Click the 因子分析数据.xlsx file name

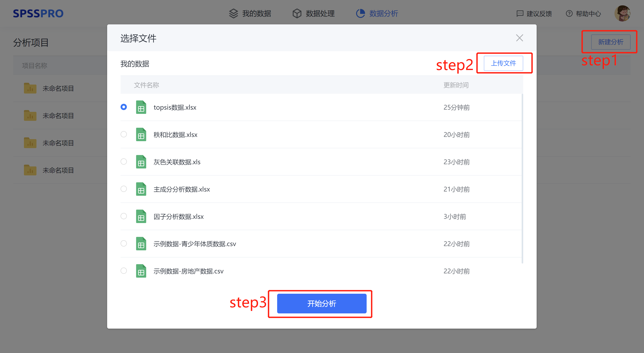click(x=179, y=216)
